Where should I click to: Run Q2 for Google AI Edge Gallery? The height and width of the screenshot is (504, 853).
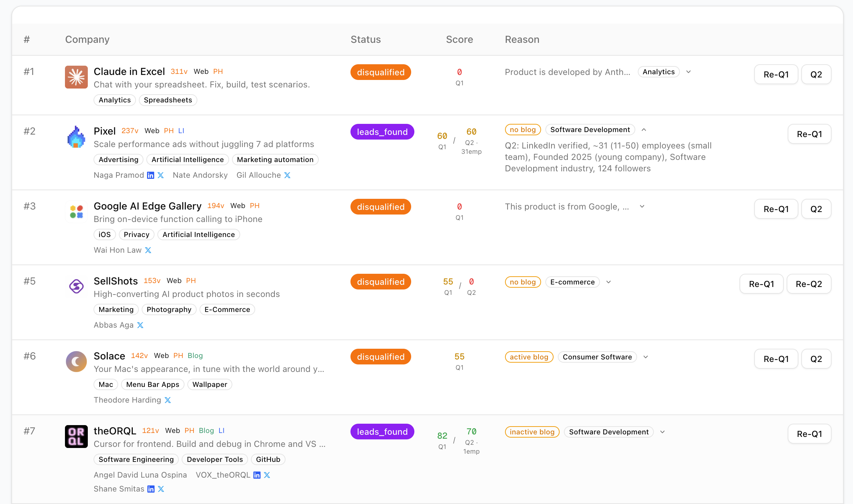816,209
